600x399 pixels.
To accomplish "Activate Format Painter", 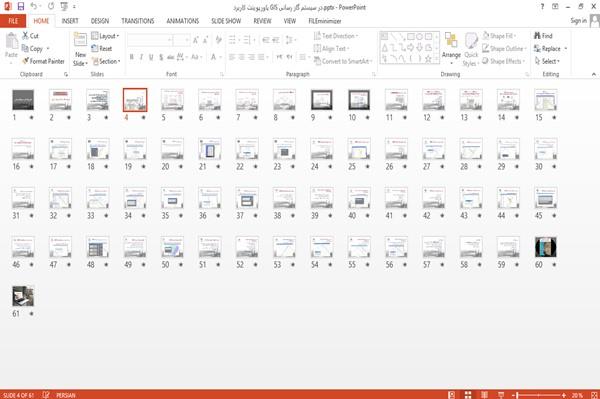I will pyautogui.click(x=43, y=61).
